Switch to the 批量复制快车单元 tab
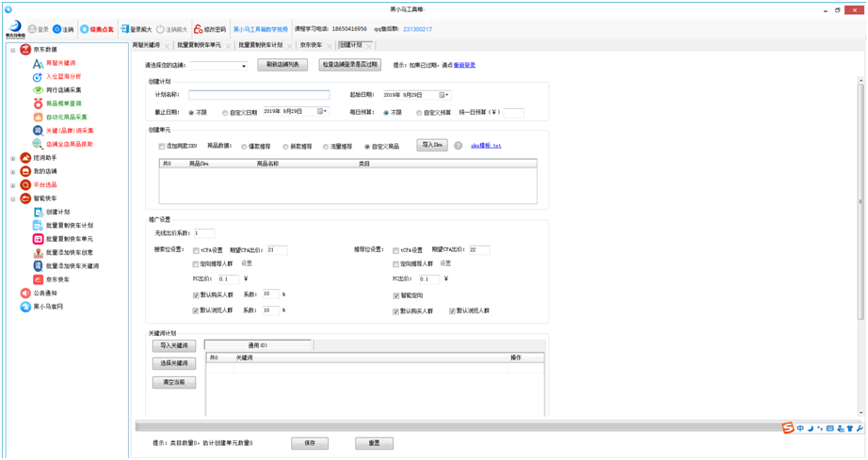The width and height of the screenshot is (868, 460). 200,45
